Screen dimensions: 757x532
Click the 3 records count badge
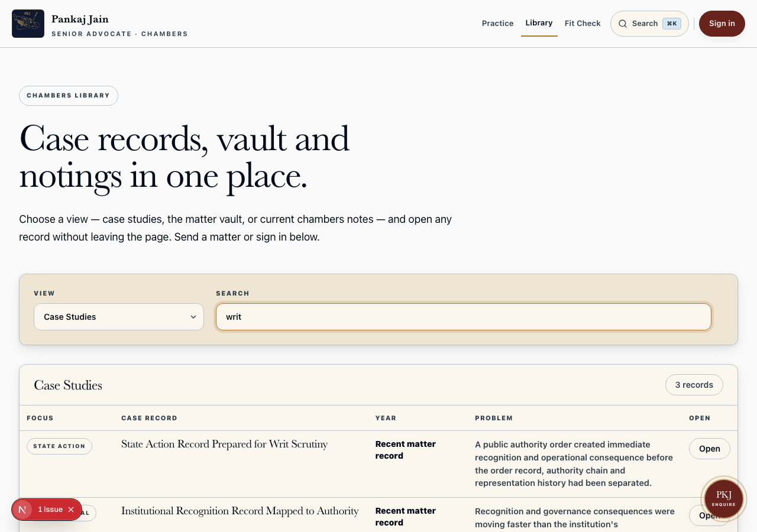click(694, 385)
